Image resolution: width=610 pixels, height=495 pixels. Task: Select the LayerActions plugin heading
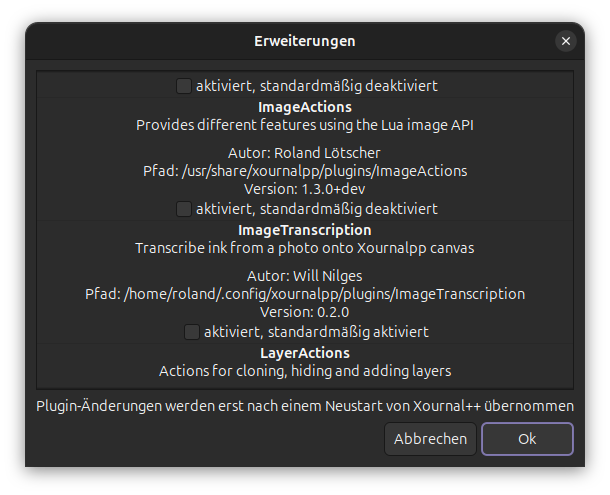pos(305,353)
